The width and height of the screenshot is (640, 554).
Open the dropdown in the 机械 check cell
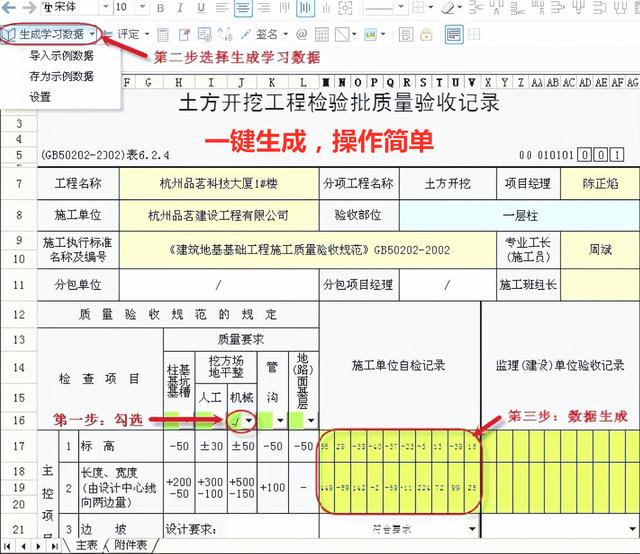point(249,421)
